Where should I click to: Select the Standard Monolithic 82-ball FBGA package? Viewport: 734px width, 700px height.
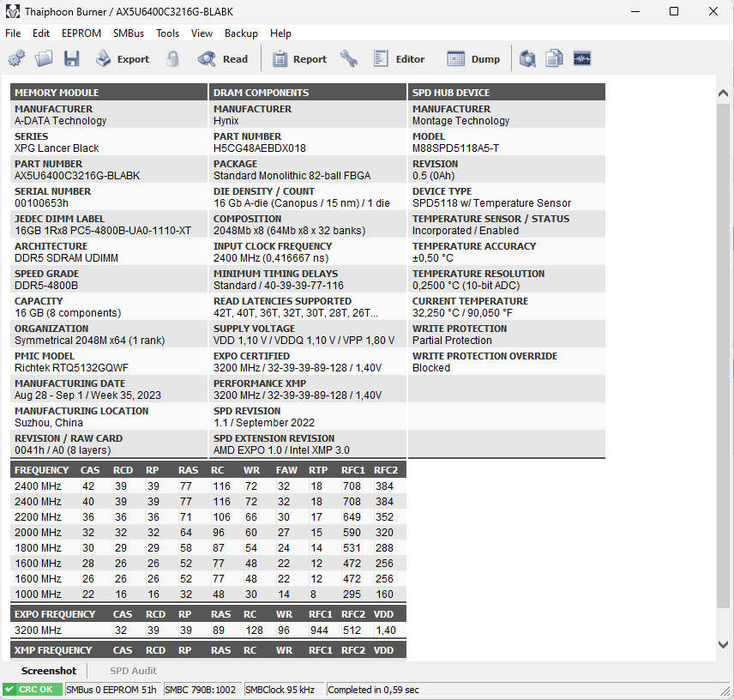(x=292, y=176)
